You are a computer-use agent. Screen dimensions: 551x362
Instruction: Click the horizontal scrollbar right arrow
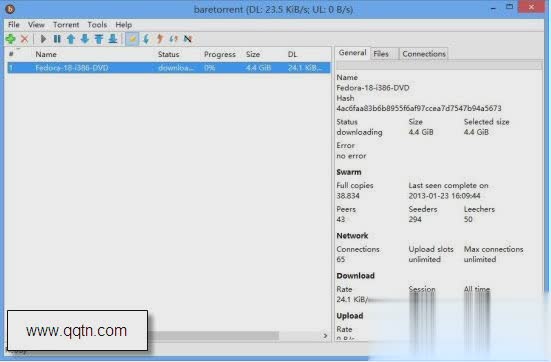pyautogui.click(x=325, y=336)
